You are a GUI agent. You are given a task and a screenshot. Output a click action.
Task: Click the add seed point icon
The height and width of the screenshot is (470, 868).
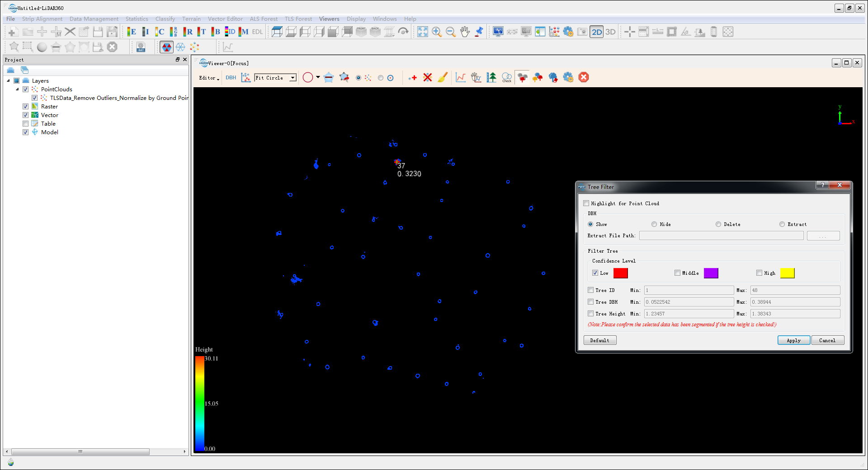(x=412, y=78)
